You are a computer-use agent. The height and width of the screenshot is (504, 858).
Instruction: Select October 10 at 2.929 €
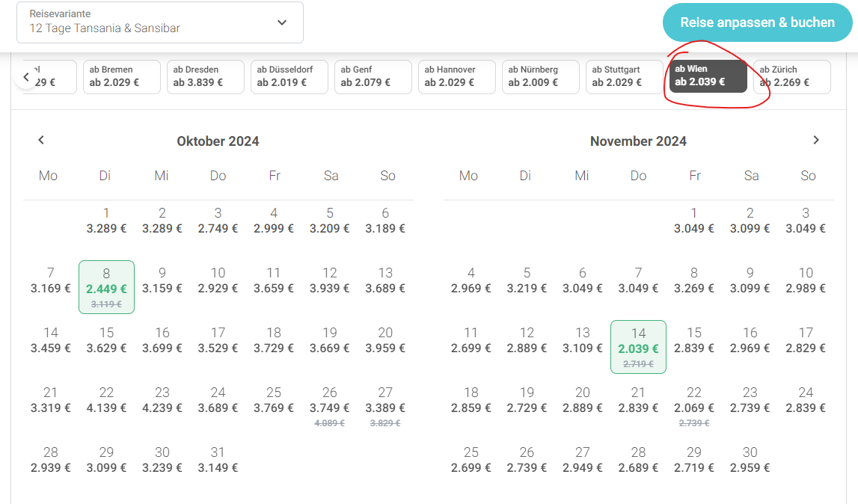coord(218,280)
